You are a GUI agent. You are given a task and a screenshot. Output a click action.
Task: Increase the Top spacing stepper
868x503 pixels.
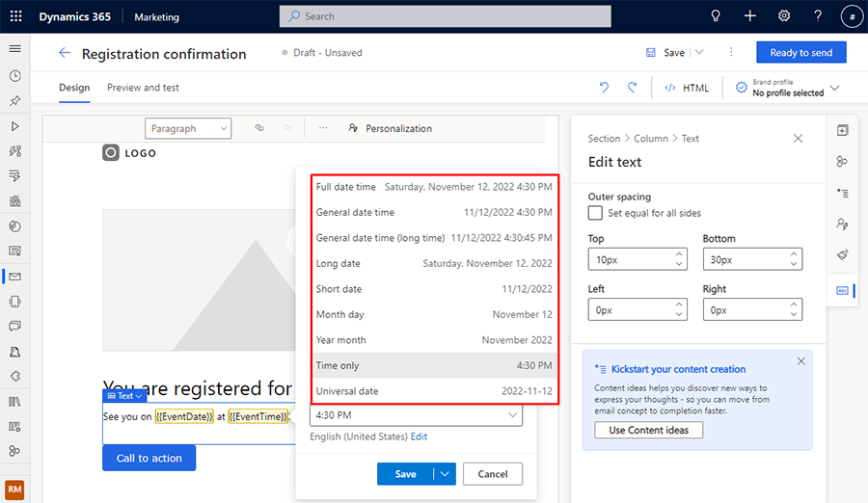coord(679,254)
